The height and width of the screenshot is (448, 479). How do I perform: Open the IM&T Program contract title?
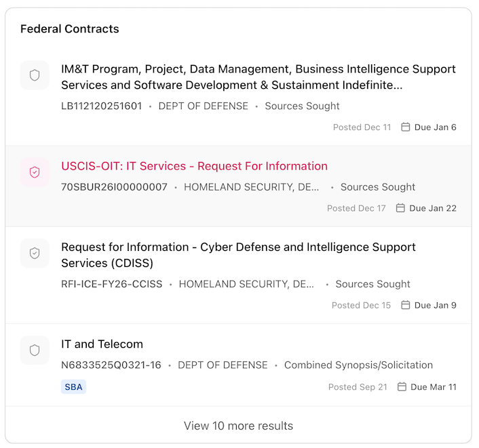(x=258, y=77)
